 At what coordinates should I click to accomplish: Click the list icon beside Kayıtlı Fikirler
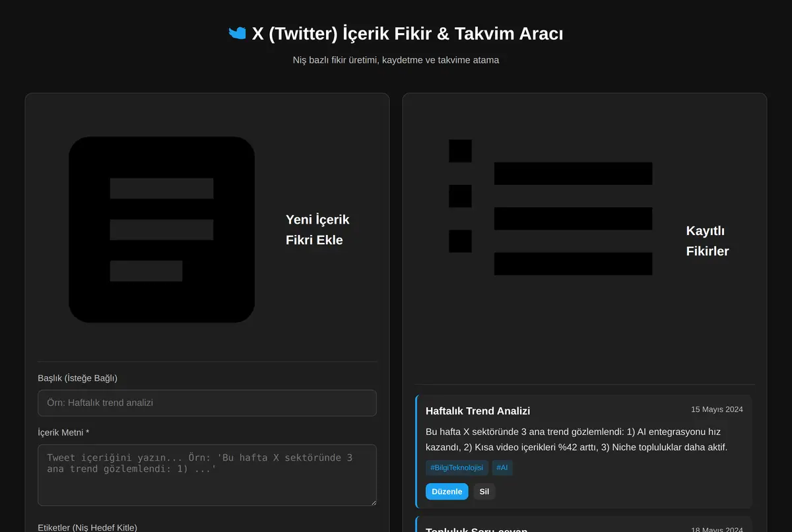(550, 207)
